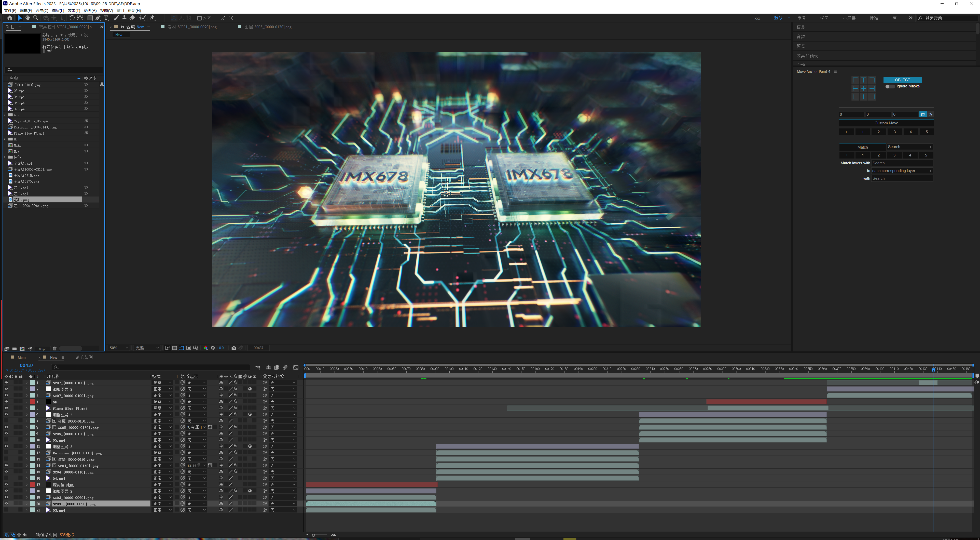Click the Home icon in the toolbar
The image size is (980, 540).
pyautogui.click(x=9, y=18)
